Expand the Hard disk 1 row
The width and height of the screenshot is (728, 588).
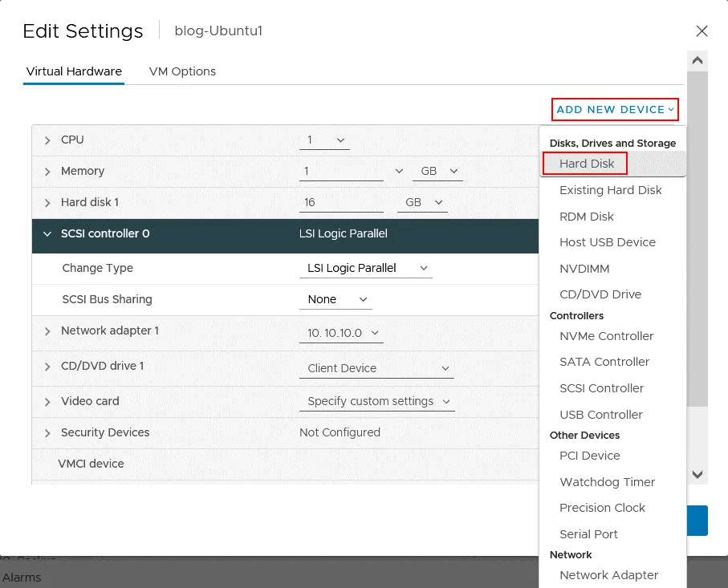click(x=47, y=203)
